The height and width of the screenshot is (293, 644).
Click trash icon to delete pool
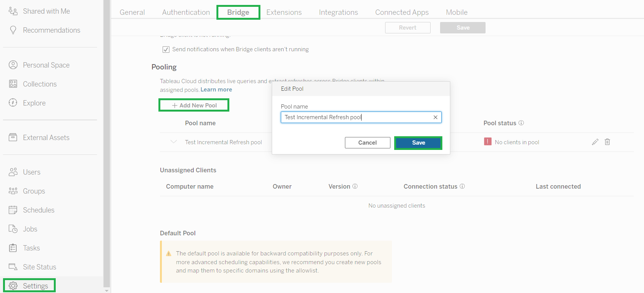607,142
